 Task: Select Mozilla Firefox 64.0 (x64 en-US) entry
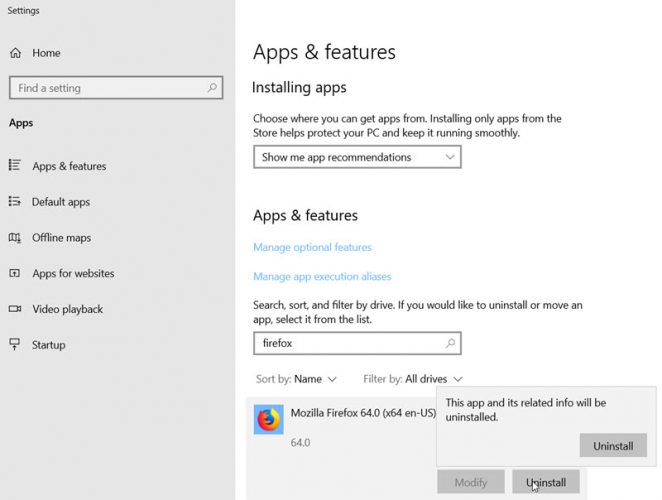[363, 413]
